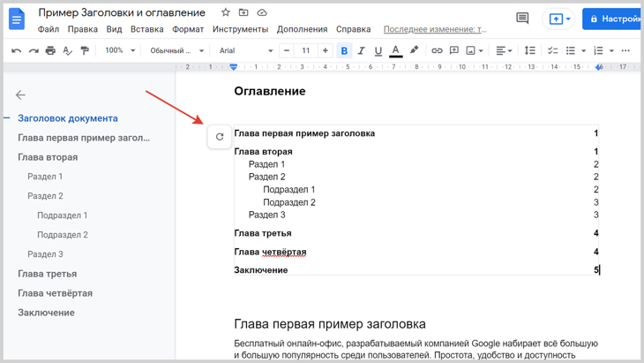Viewport: 644px width, 363px height.
Task: Open the Справка menu
Action: [x=353, y=29]
